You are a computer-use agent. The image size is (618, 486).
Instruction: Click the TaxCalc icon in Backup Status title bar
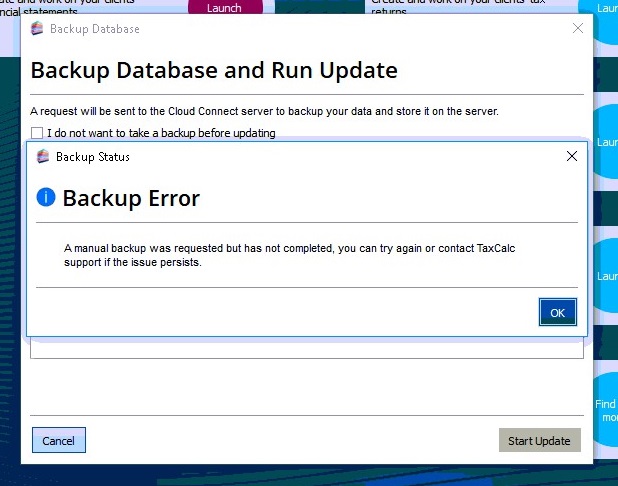tap(43, 156)
